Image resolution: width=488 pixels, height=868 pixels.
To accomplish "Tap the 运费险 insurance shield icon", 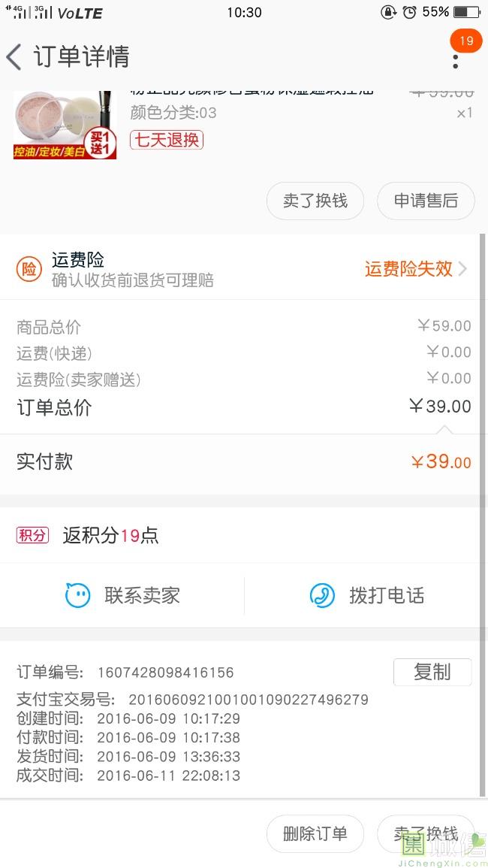I will click(x=29, y=270).
